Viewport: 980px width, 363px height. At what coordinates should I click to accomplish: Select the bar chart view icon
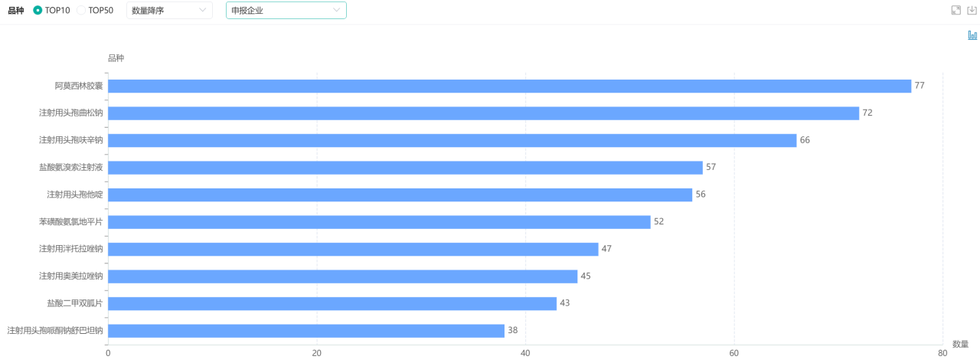pyautogui.click(x=972, y=35)
